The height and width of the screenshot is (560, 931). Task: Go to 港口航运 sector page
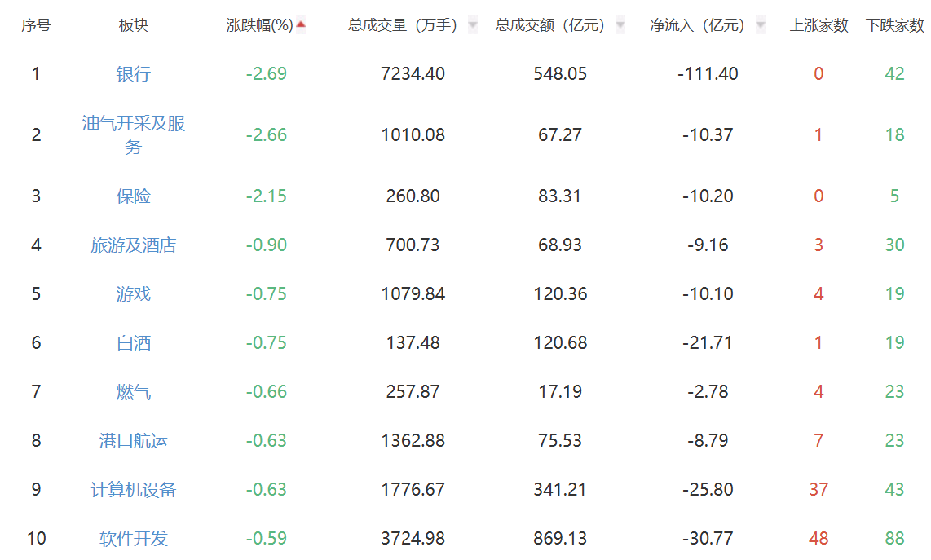(134, 441)
